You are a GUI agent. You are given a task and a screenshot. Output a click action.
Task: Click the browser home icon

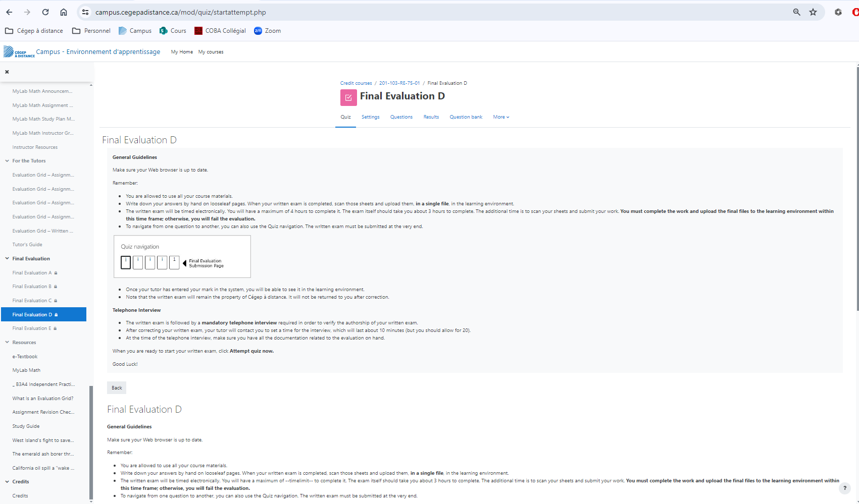[64, 12]
